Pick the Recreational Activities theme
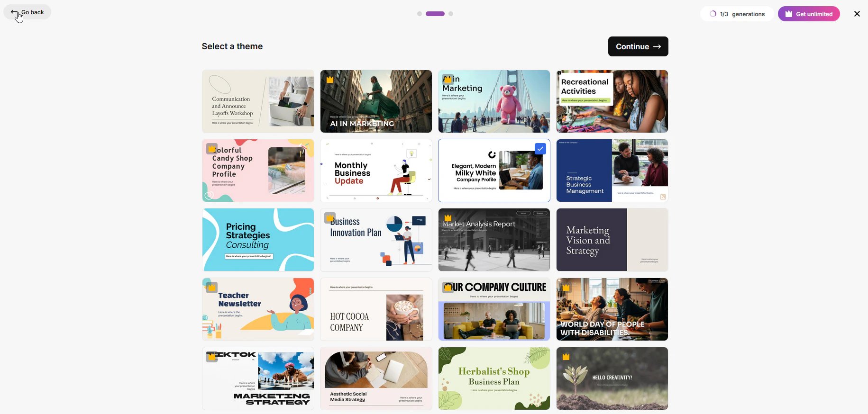The image size is (868, 414). point(612,101)
